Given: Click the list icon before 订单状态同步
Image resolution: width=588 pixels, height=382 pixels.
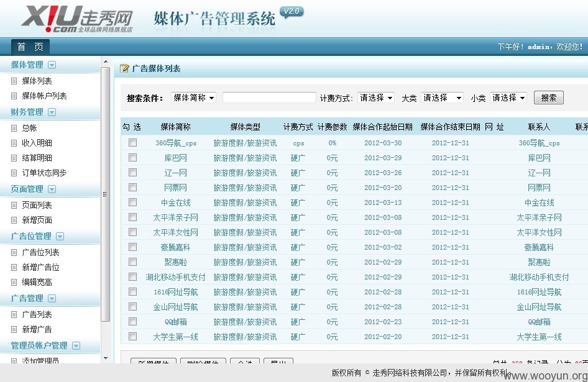Looking at the screenshot, I should [14, 173].
